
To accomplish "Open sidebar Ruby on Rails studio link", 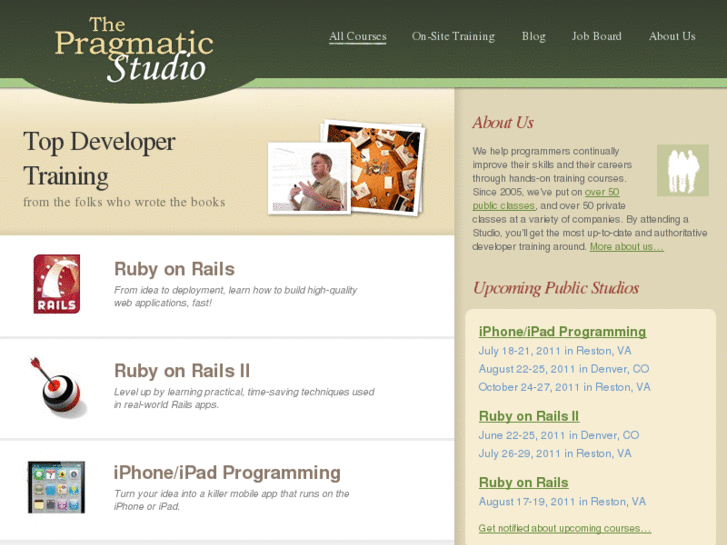I will [x=523, y=482].
